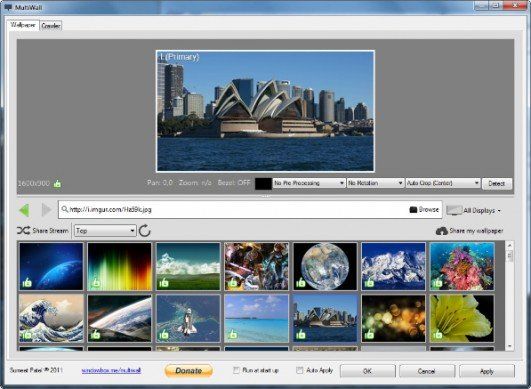Toggle like on the bokeh lights wallpaper

(x=369, y=335)
